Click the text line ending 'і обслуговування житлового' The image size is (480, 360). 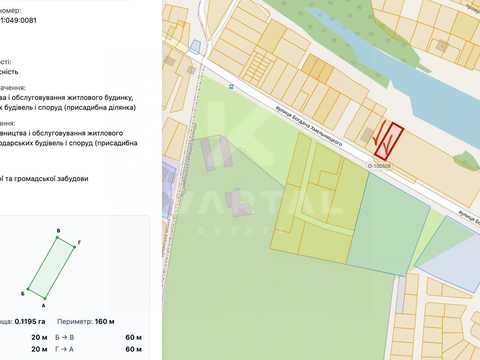(x=62, y=133)
